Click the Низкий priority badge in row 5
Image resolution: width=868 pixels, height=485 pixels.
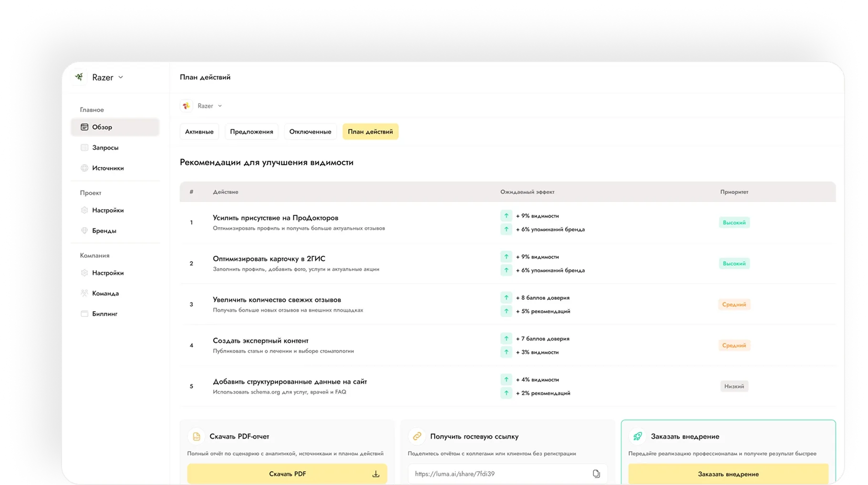[x=734, y=387]
